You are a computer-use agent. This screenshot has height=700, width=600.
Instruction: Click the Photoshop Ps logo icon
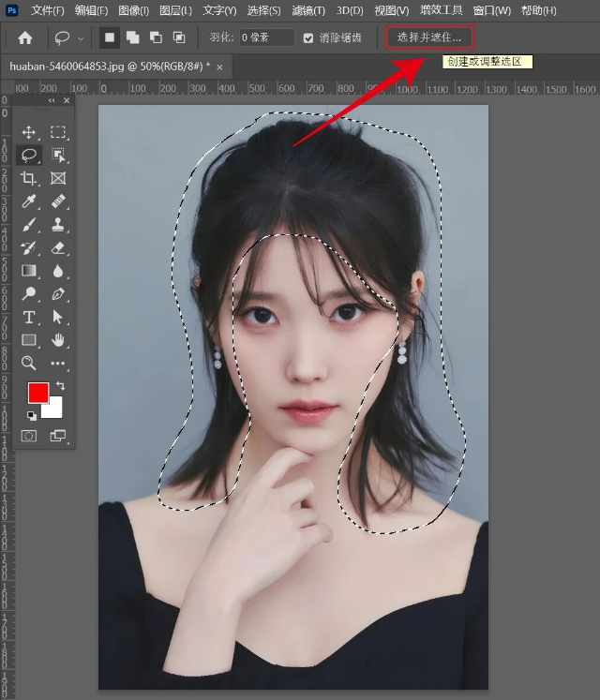(x=11, y=9)
